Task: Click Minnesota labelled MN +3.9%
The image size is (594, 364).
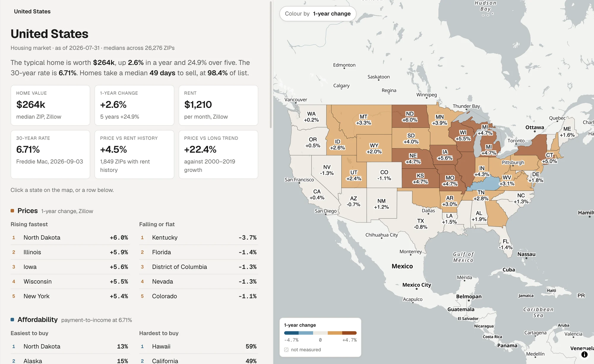Action: coord(440,120)
